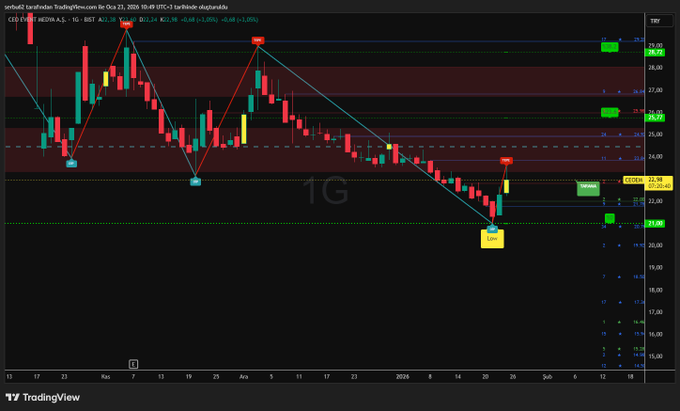Click the K22,98 close value

click(x=169, y=20)
